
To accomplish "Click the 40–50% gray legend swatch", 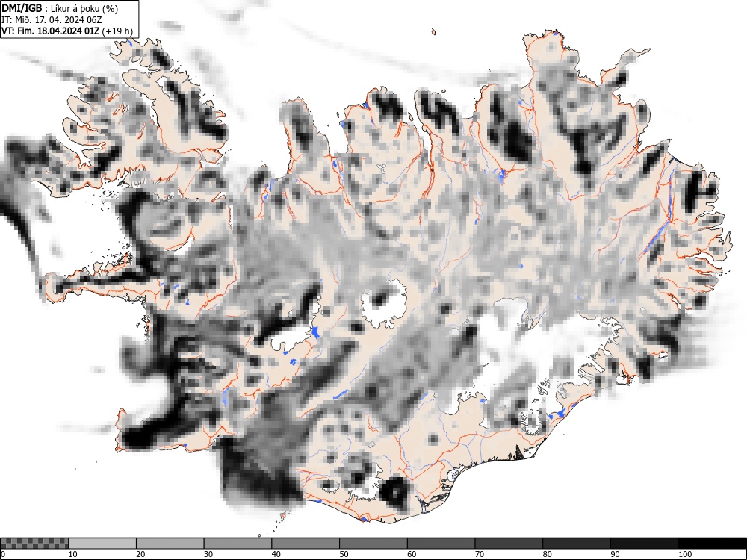I will 306,544.
